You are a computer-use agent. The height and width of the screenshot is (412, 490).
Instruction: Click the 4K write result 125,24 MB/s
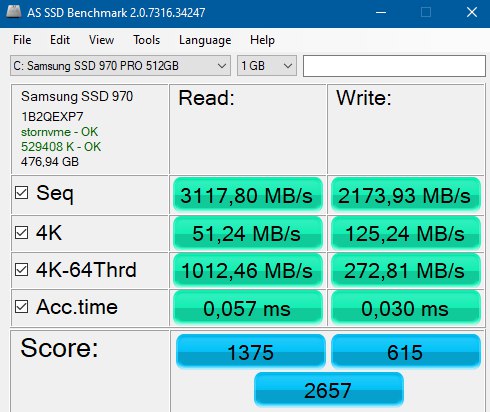pos(406,233)
